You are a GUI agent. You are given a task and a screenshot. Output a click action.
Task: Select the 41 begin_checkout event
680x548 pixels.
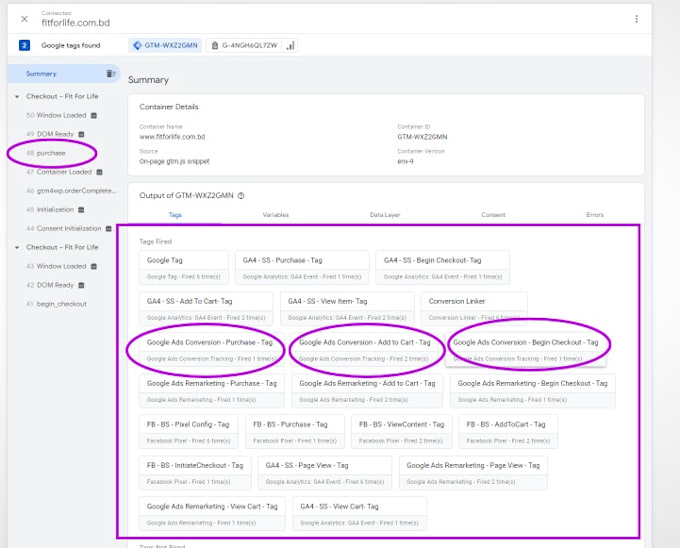coord(56,304)
